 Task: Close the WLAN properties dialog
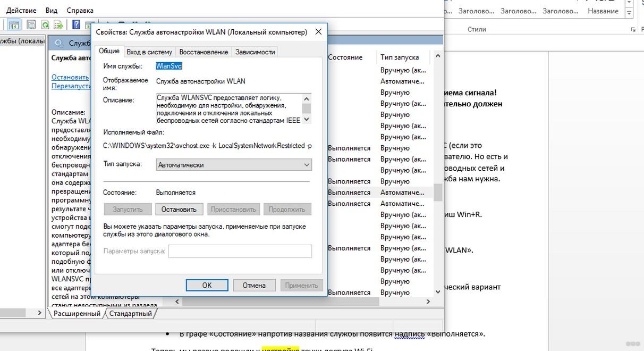pos(318,32)
